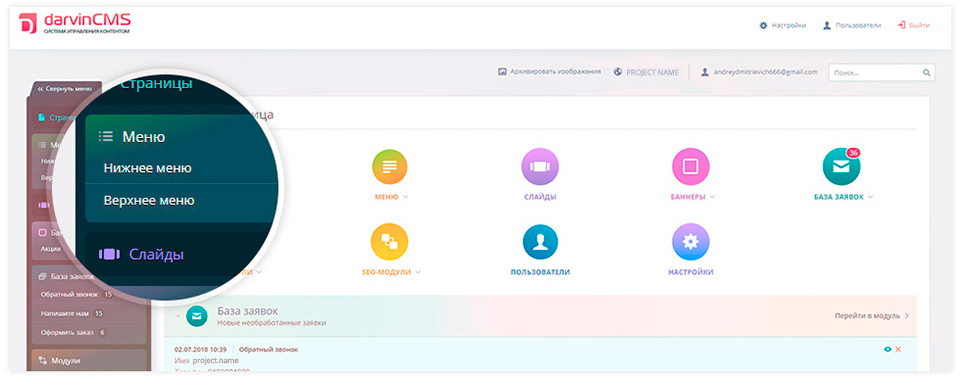The height and width of the screenshot is (380, 960).
Task: Open Пользователи link in top bar
Action: click(852, 26)
